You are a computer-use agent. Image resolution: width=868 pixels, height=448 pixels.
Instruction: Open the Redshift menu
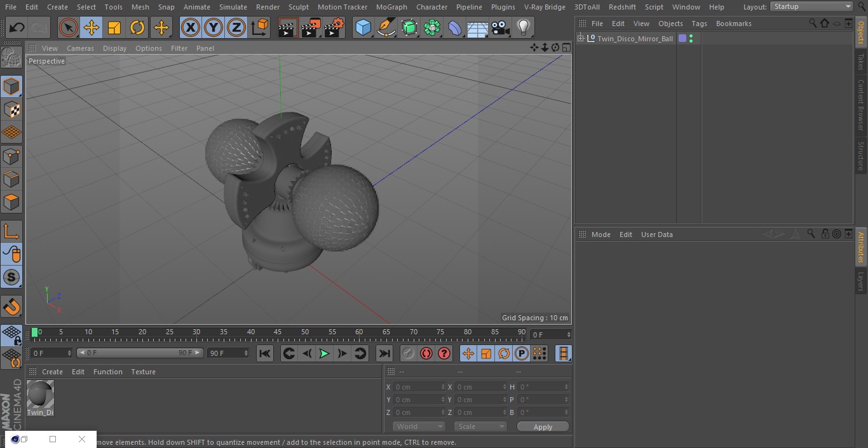point(622,7)
